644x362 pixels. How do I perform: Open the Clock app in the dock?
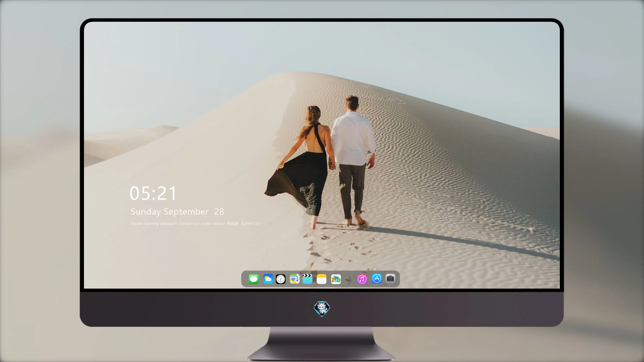pos(281,279)
